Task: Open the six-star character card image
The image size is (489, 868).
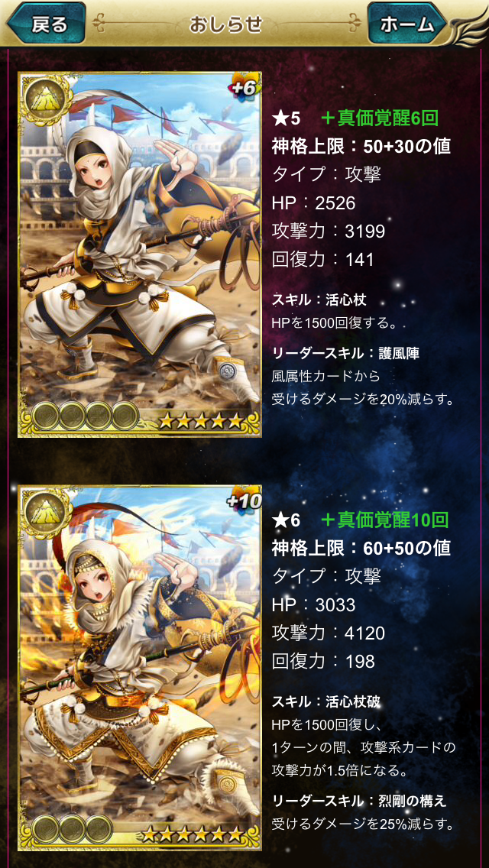Action: tap(140, 667)
